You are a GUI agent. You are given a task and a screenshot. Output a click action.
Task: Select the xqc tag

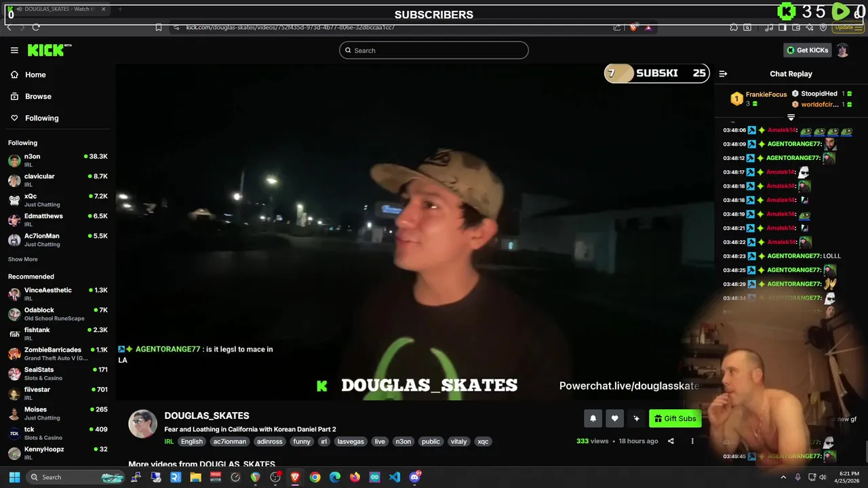click(x=483, y=441)
